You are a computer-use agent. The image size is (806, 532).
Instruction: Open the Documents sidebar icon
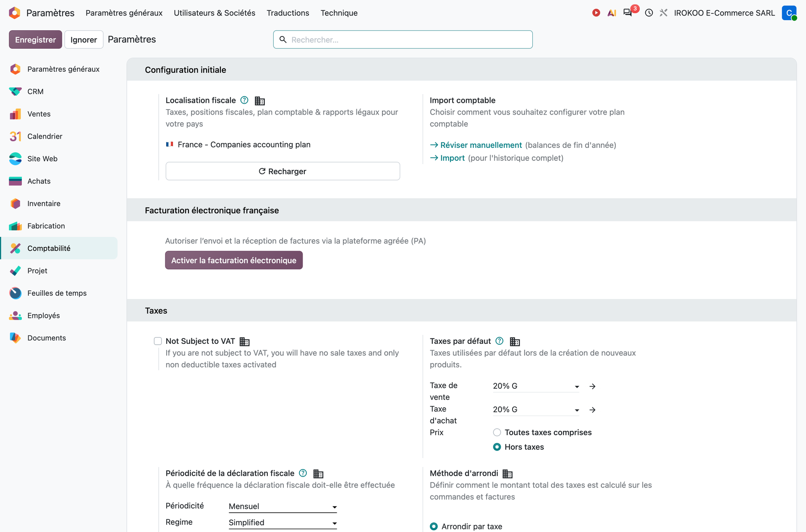tap(16, 338)
